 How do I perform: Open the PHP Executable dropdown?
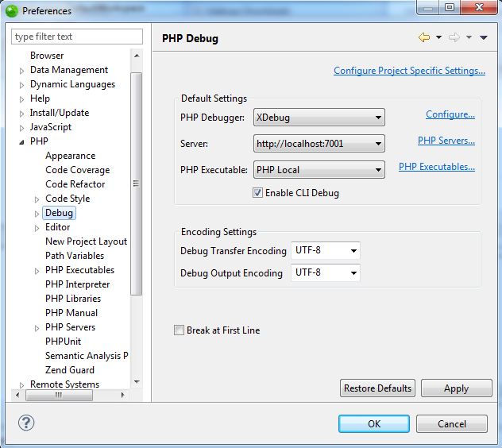coord(319,170)
